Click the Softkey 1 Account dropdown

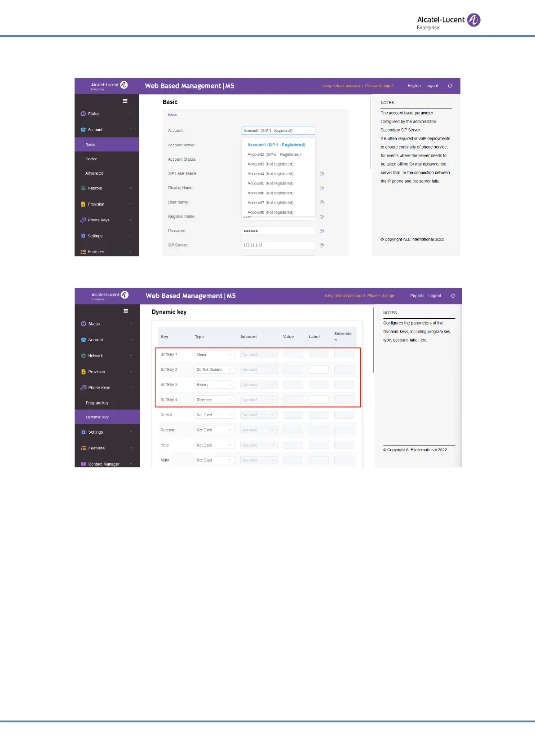click(259, 355)
